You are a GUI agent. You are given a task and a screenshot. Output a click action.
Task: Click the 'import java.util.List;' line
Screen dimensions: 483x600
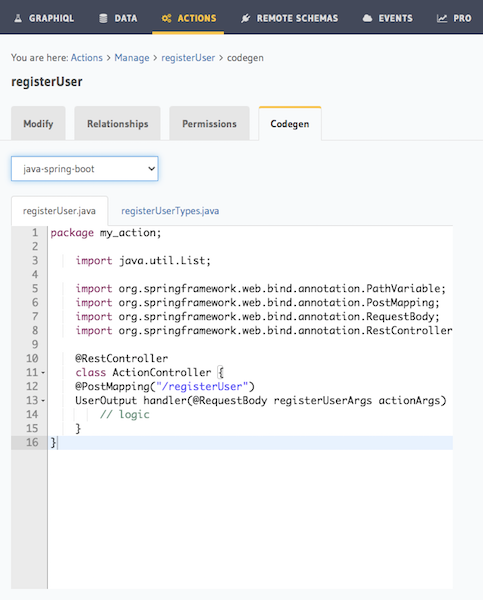(x=143, y=261)
